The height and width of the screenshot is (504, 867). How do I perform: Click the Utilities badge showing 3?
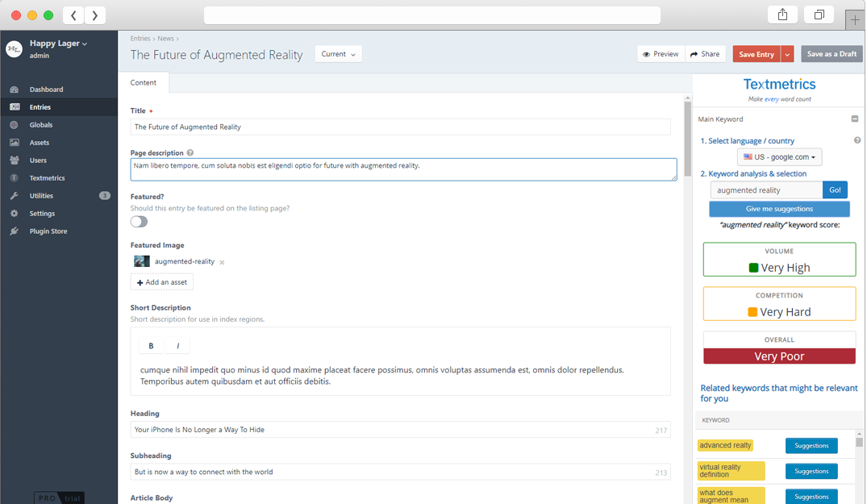(x=105, y=196)
